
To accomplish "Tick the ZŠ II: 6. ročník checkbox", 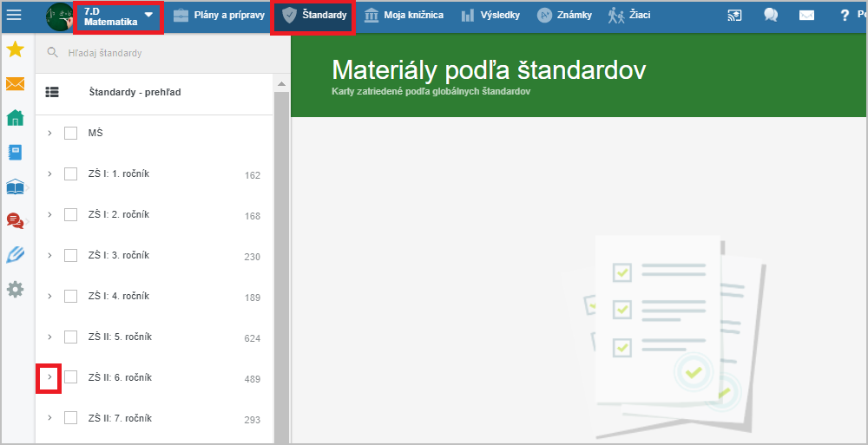I will click(x=71, y=377).
